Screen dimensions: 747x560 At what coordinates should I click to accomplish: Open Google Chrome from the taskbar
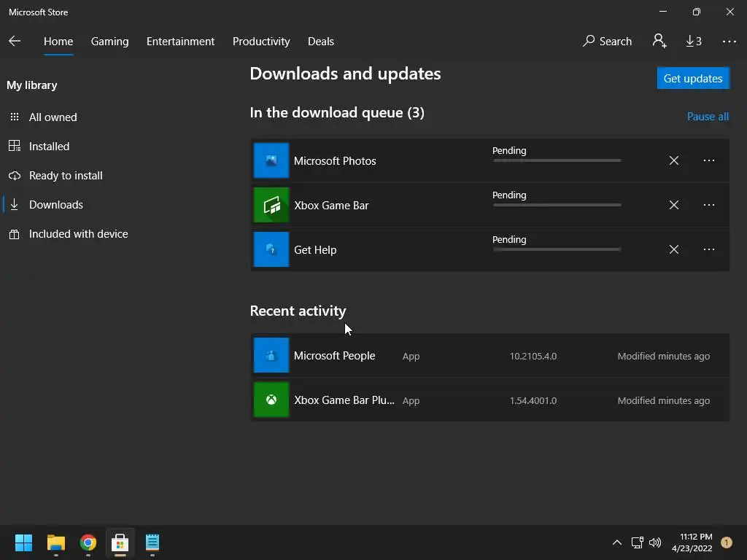tap(88, 542)
